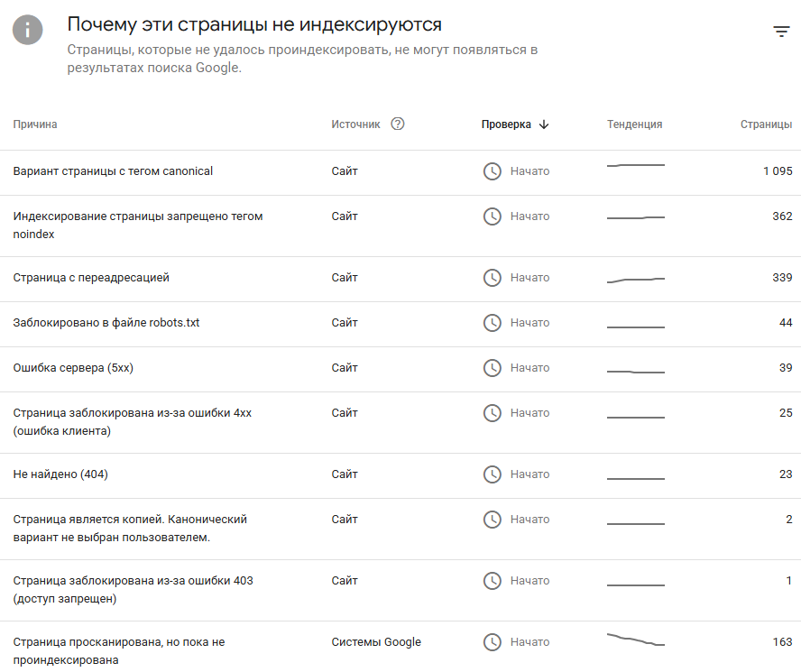The image size is (801, 672).
Task: Click the sort arrow next to Проверка
Action: click(x=544, y=124)
